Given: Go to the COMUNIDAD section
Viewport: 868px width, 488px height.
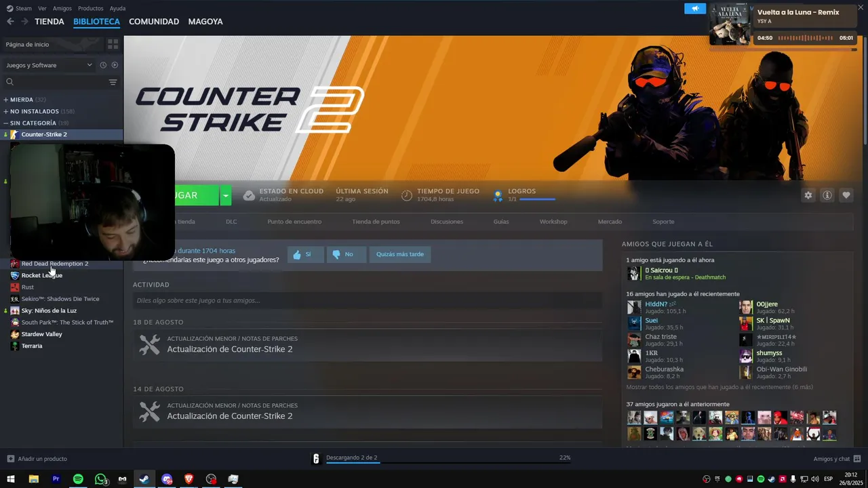Looking at the screenshot, I should [154, 22].
